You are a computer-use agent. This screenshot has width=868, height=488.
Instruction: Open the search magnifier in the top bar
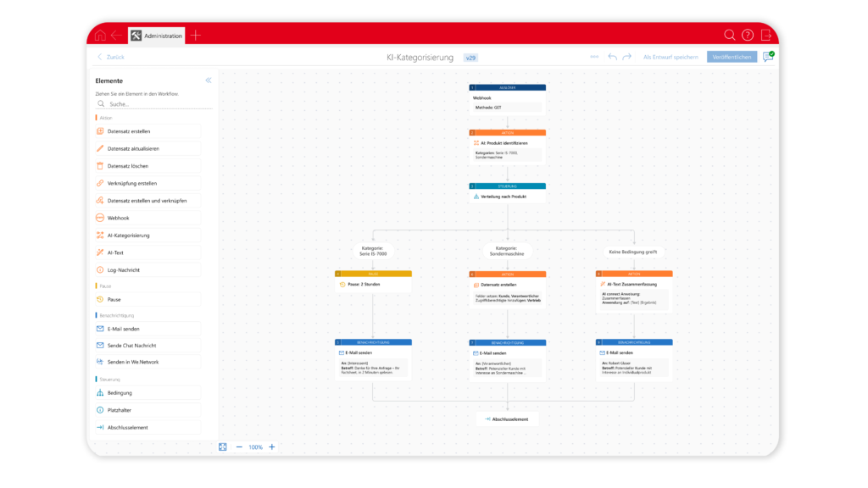[729, 35]
